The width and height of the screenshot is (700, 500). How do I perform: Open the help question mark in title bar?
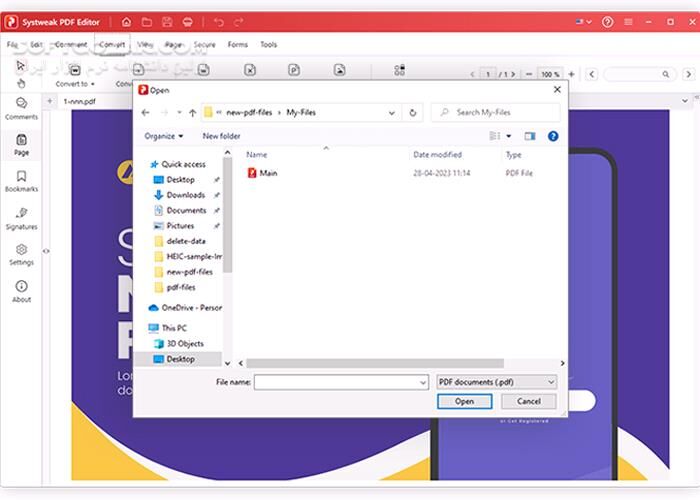[607, 22]
